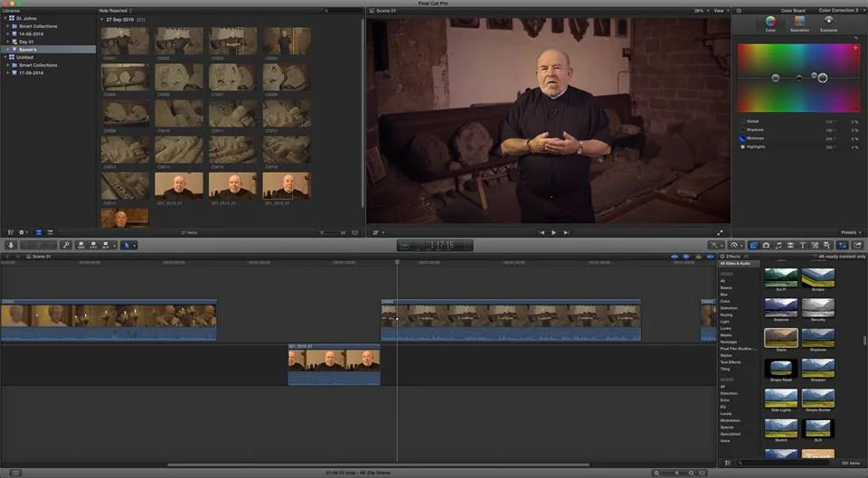Open the Titles browser T icon
Screen dimensions: 868x478
point(803,245)
